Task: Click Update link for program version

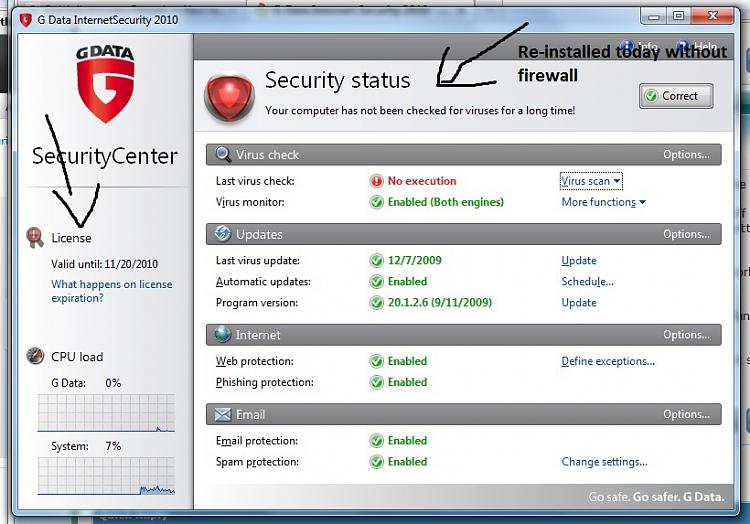Action: 579,303
